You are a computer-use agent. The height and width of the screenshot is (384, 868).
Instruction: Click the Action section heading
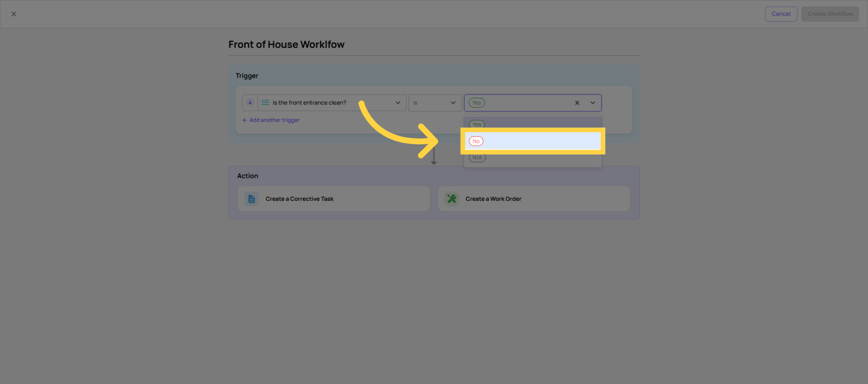(x=248, y=176)
